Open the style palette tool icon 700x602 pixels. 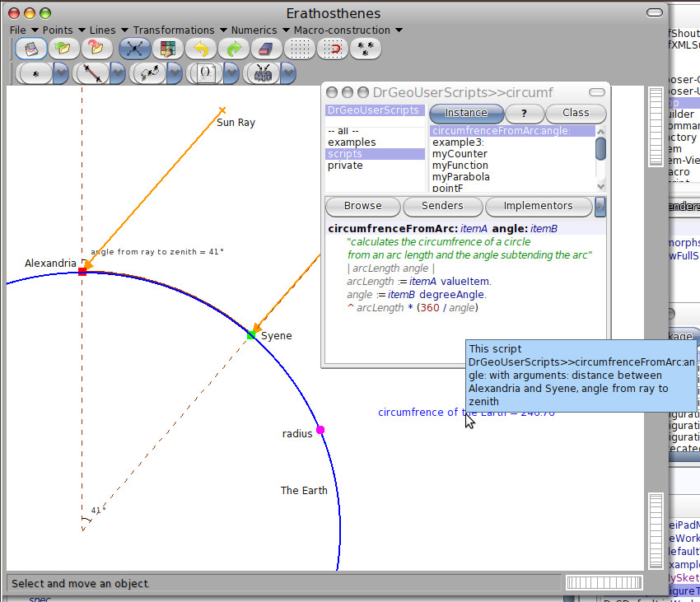[x=167, y=49]
